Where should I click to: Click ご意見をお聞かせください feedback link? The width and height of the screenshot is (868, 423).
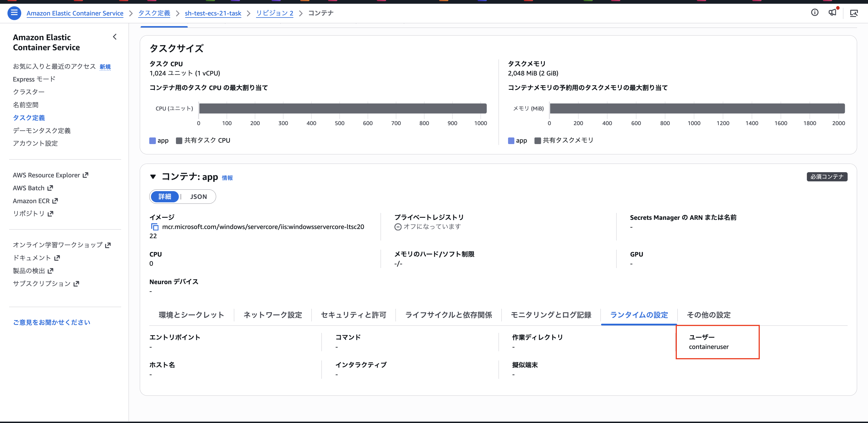click(x=52, y=322)
